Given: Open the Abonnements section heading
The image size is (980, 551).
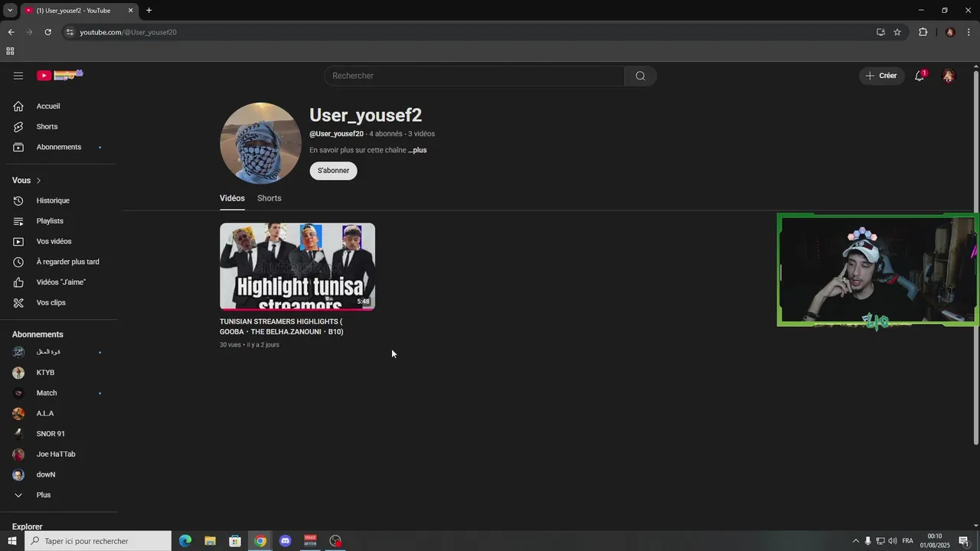Looking at the screenshot, I should (38, 334).
